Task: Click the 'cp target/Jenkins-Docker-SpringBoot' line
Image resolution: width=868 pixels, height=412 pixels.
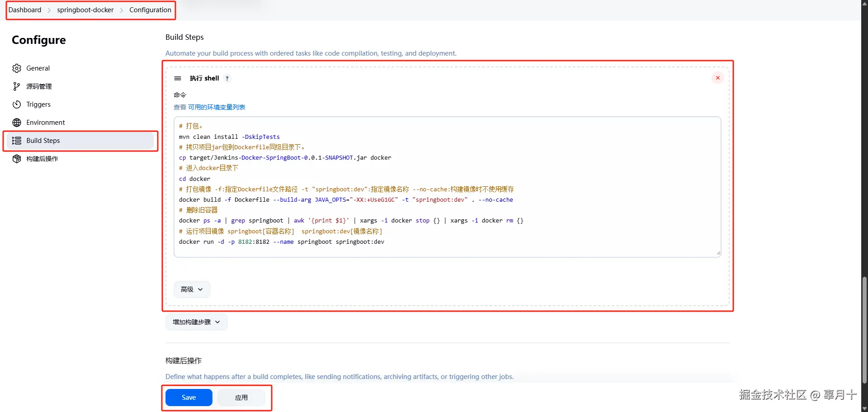Action: pos(285,157)
